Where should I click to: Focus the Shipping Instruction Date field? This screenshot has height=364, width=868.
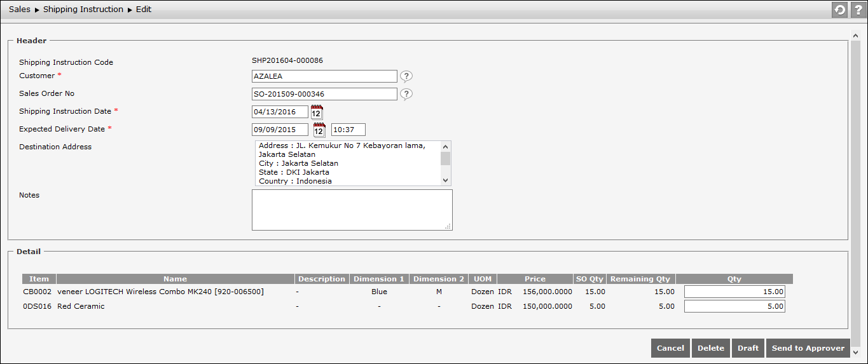click(x=280, y=112)
